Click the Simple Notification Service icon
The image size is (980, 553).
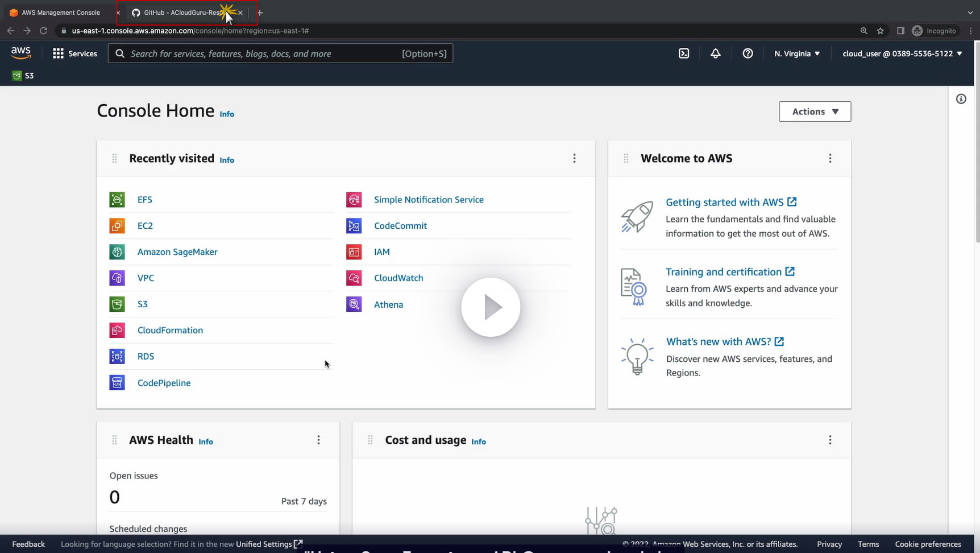(x=354, y=200)
